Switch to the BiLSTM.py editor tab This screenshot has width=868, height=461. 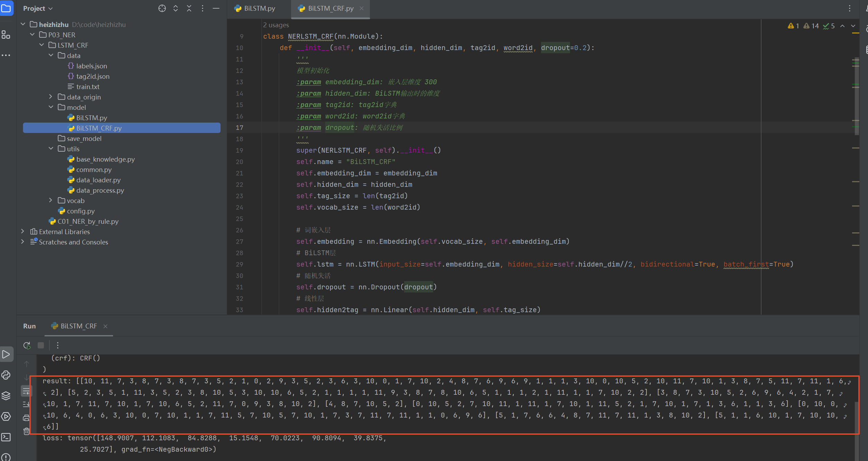click(x=255, y=8)
